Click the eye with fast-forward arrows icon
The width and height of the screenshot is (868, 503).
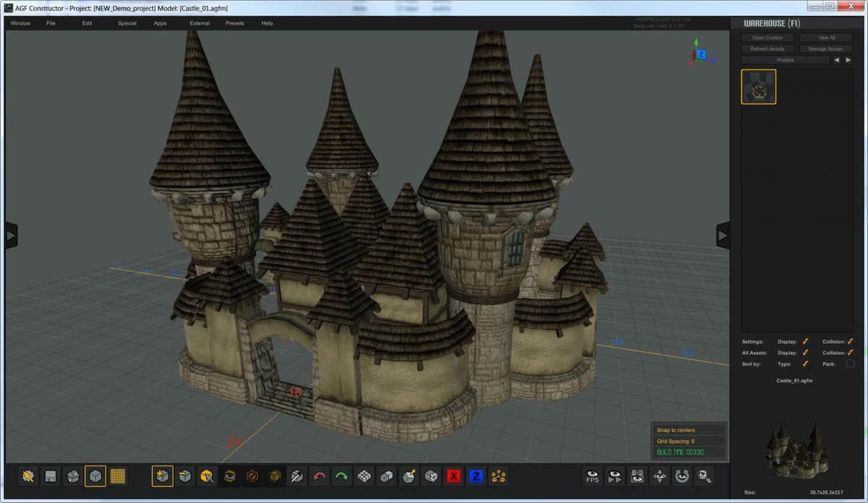[x=616, y=476]
